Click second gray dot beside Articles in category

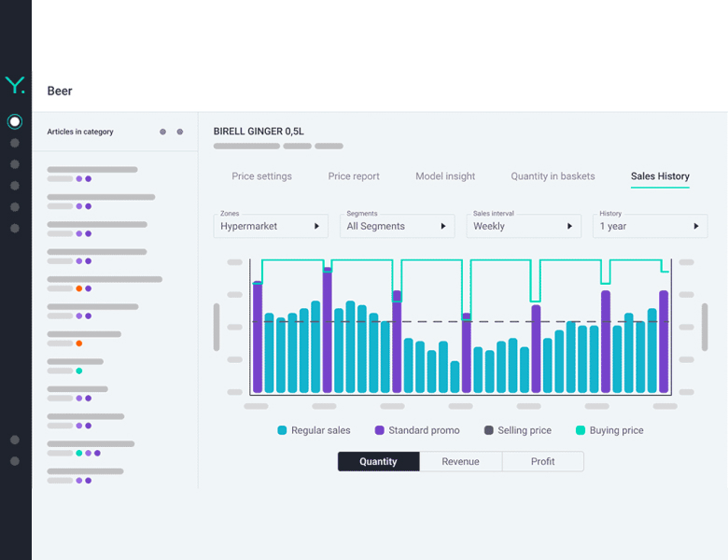coord(180,132)
